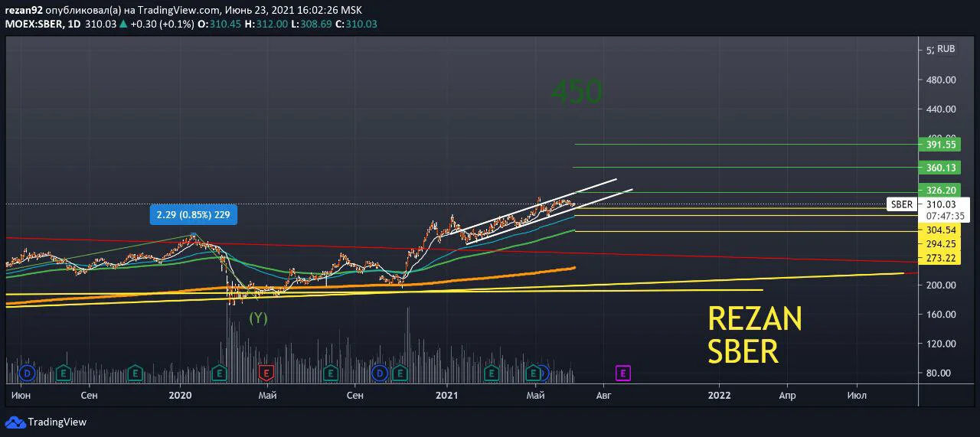Click the yellow REZAN text annotation
This screenshot has width=980, height=437.
(x=755, y=318)
